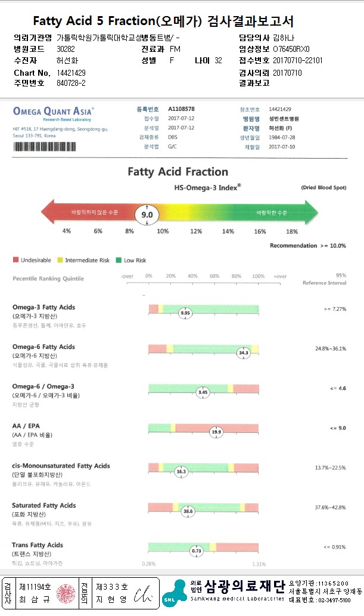Click the Omega Quant Asia logo
This screenshot has width=364, height=616.
(53, 110)
